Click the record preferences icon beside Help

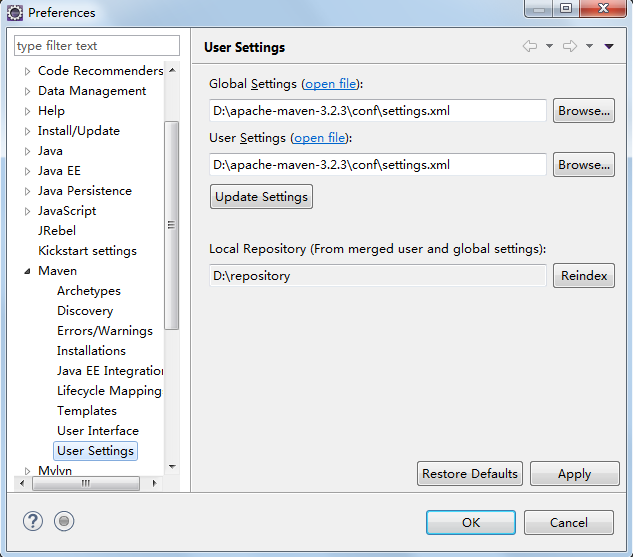tap(64, 521)
